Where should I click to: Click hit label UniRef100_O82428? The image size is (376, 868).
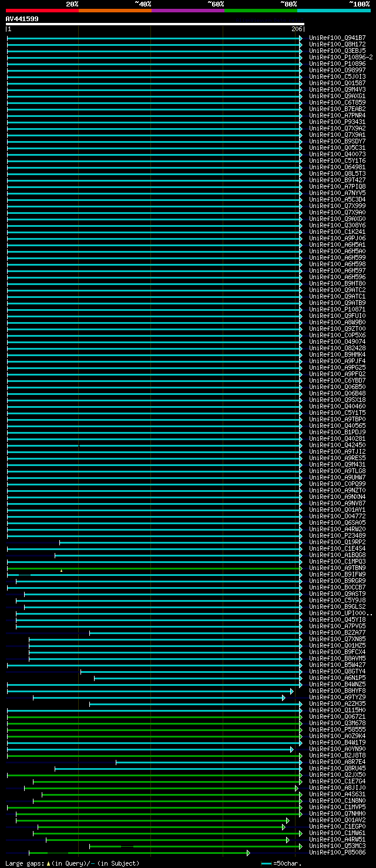click(x=337, y=348)
